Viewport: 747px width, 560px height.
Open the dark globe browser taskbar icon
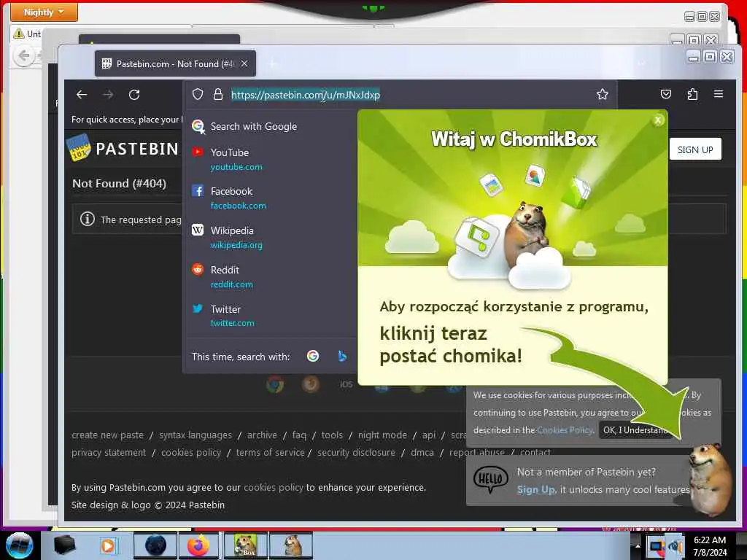(x=155, y=545)
